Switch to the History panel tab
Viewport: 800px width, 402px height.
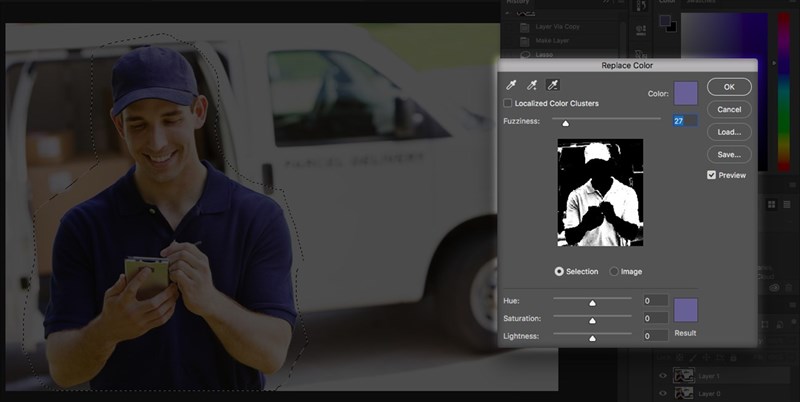click(x=517, y=2)
